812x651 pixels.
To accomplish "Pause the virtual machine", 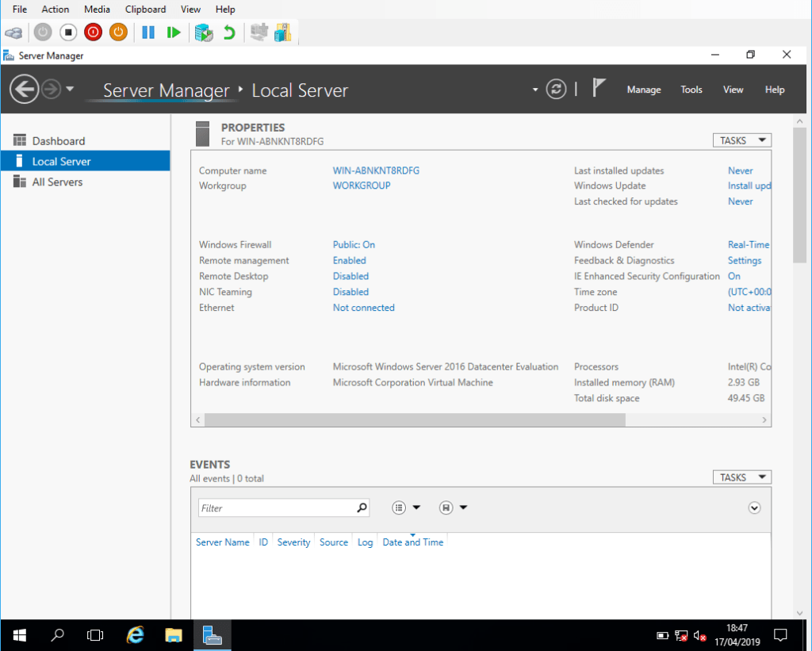I will coord(148,33).
